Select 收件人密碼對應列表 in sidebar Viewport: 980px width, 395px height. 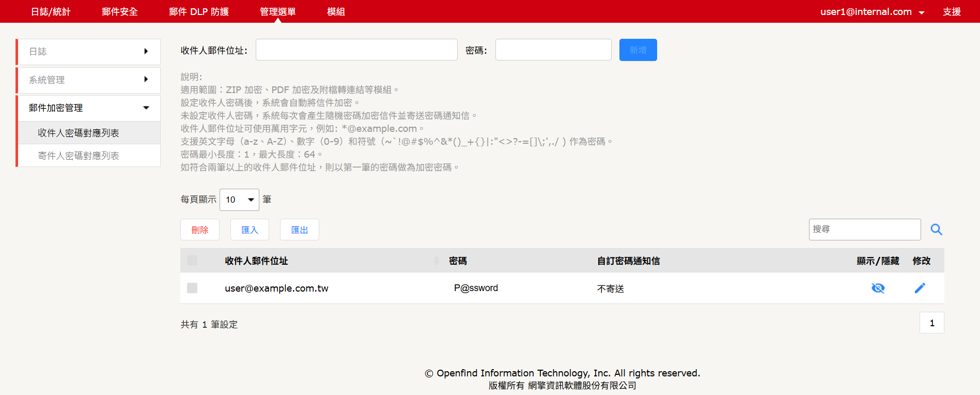click(89, 133)
